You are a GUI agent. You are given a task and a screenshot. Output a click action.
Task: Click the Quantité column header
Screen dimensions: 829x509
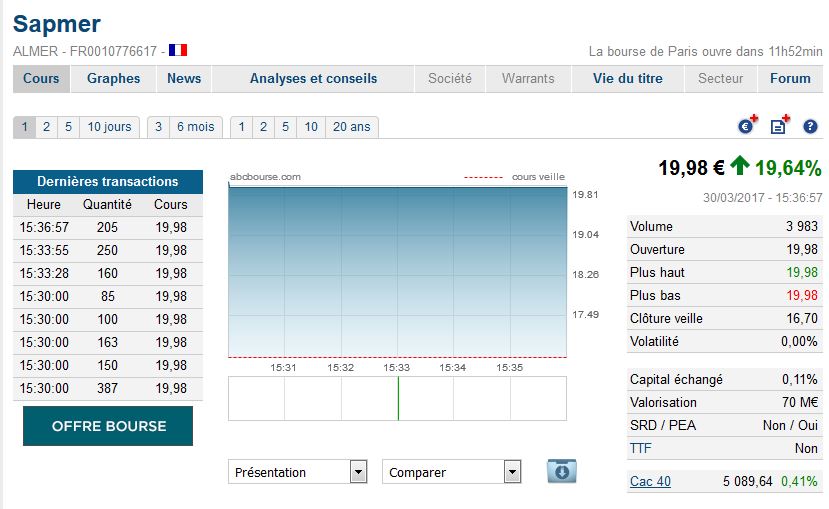click(x=107, y=205)
